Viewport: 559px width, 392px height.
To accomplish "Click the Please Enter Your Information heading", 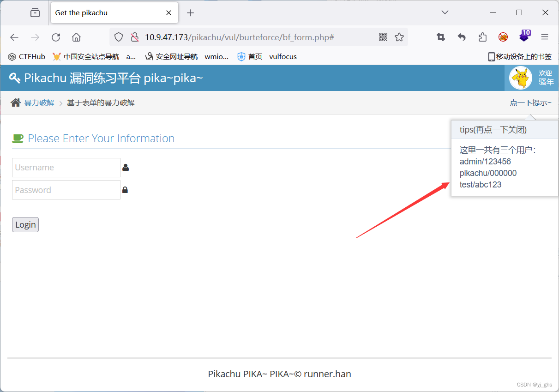I will click(101, 139).
